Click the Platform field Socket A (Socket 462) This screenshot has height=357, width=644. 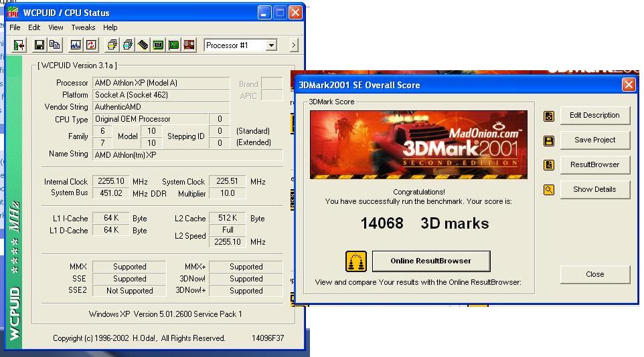pos(161,95)
